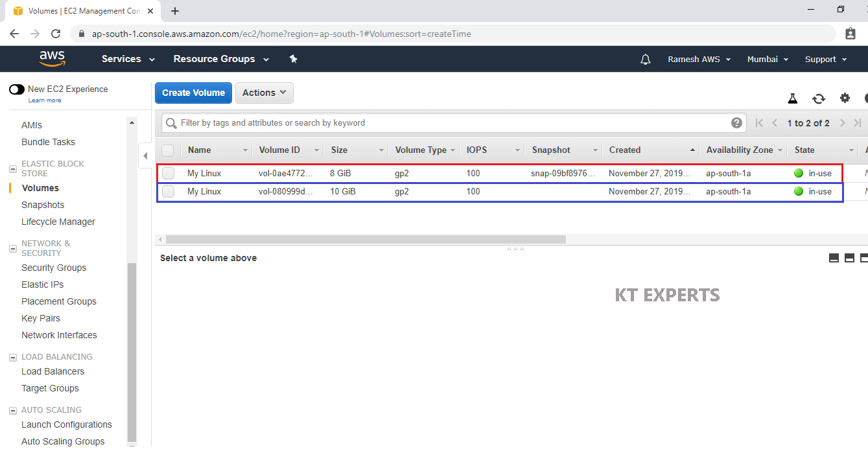
Task: Click the pin shortcut icon in navbar
Action: [x=293, y=59]
